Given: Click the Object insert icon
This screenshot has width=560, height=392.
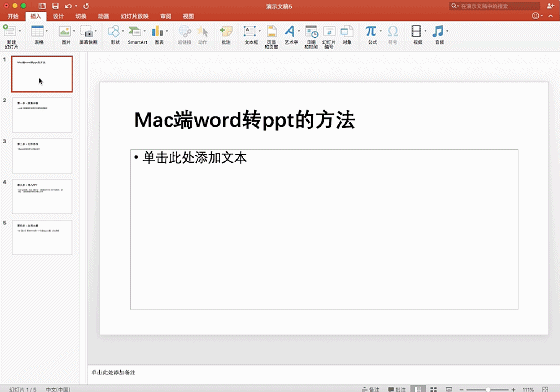Looking at the screenshot, I should [x=347, y=31].
